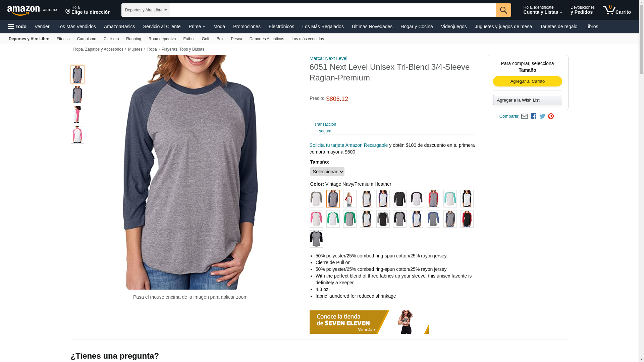This screenshot has height=362, width=644.
Task: Open the Todo hamburger menu
Action: (17, 26)
